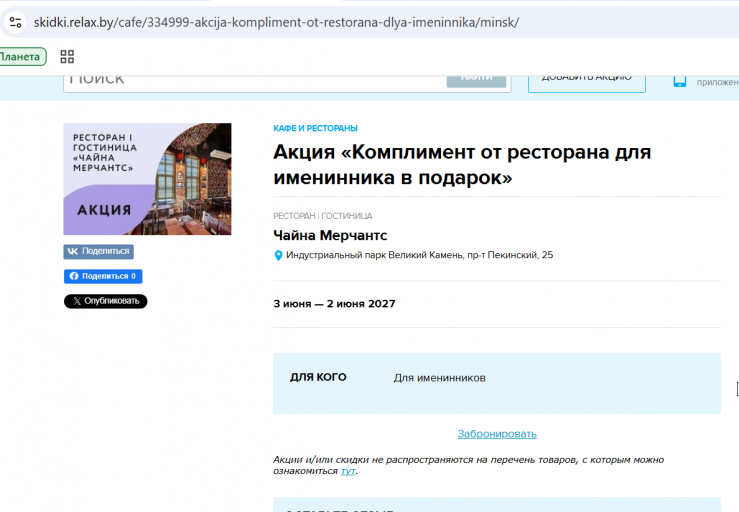
Task: Open the тут link in disclaimer
Action: pos(348,471)
